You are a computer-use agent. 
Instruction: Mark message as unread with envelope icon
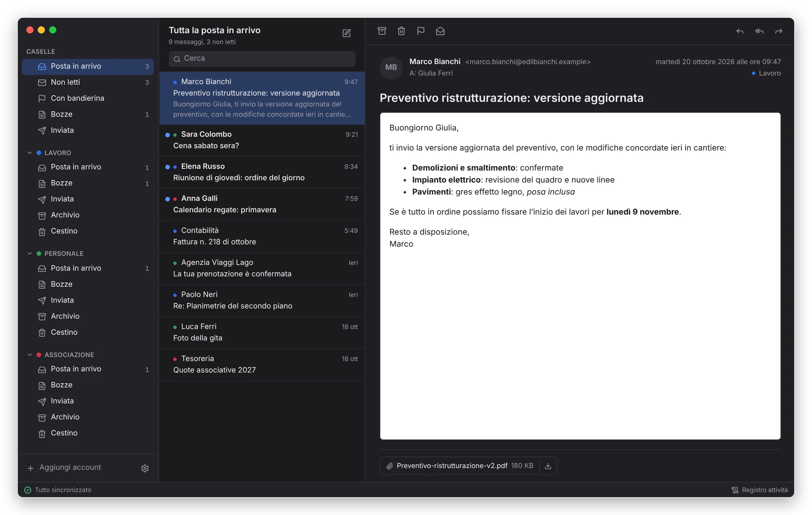coord(440,31)
